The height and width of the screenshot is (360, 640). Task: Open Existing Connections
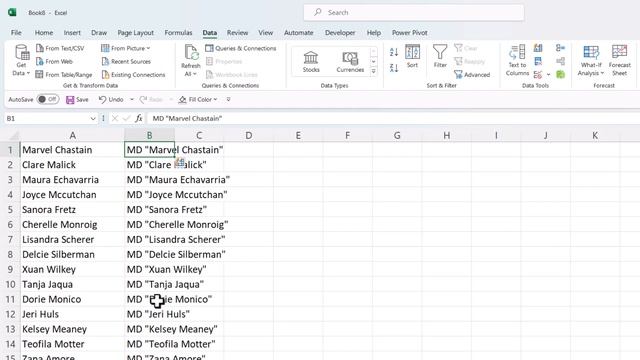pos(133,75)
